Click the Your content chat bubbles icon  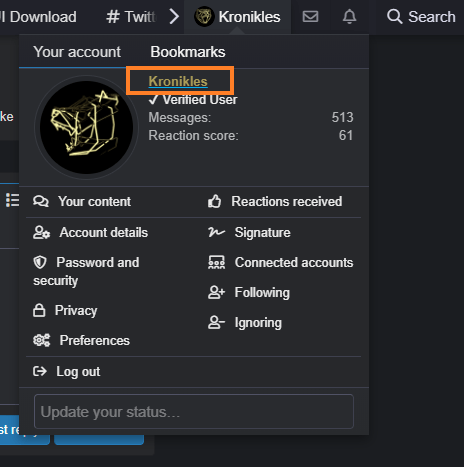point(41,201)
